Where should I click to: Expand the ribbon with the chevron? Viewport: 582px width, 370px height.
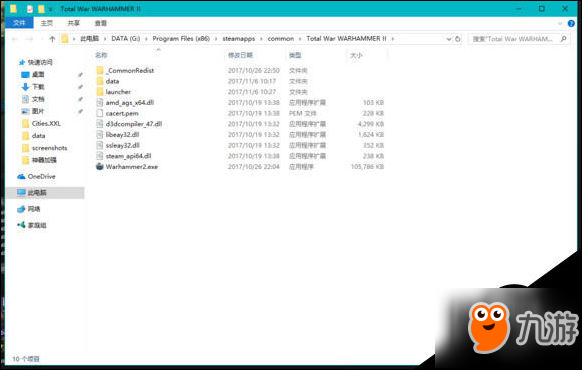point(560,23)
